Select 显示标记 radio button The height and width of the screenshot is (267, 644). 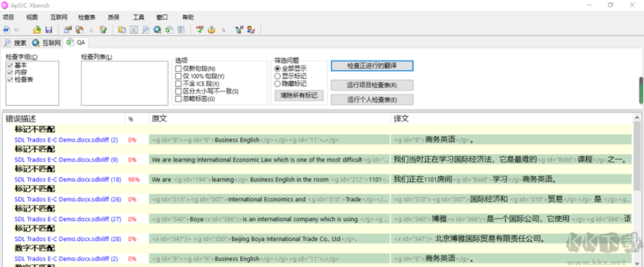point(277,76)
